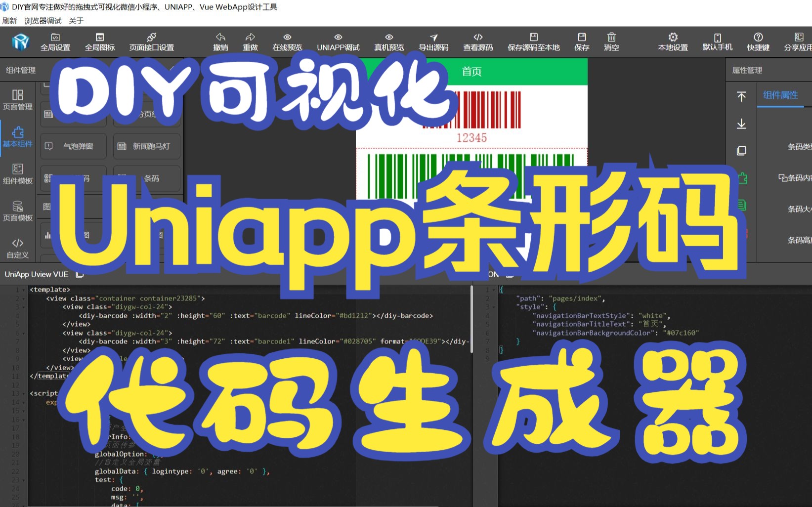Open 页面模板 page templates
812x507 pixels.
18,211
